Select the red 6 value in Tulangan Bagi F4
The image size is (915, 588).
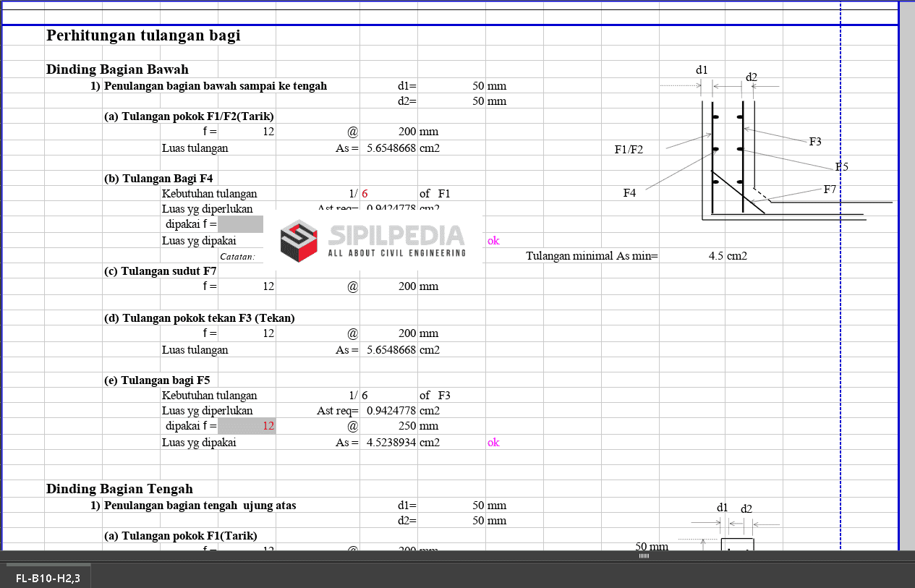[x=365, y=194]
